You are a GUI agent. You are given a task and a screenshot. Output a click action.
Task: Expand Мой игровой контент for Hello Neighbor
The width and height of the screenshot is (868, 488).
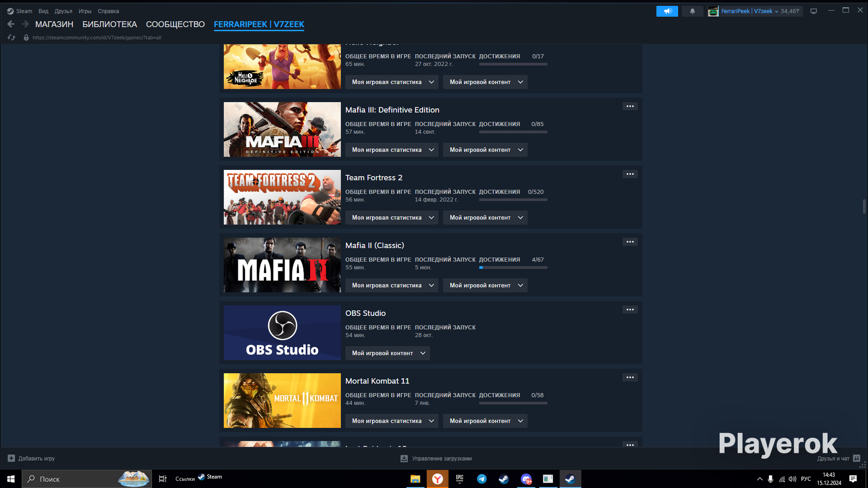pos(485,82)
